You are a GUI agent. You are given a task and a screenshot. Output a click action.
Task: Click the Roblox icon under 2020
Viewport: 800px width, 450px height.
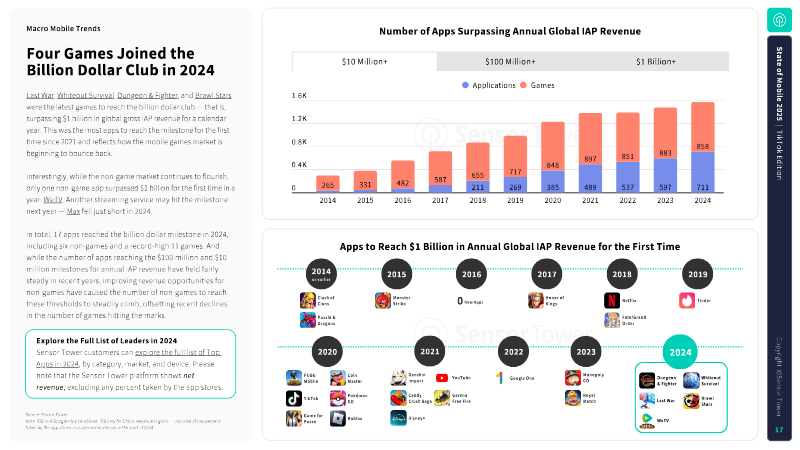pyautogui.click(x=338, y=419)
